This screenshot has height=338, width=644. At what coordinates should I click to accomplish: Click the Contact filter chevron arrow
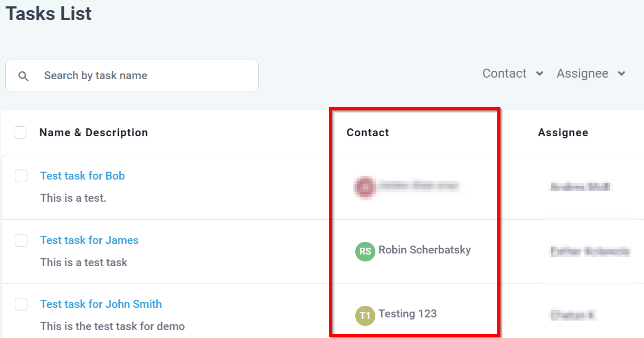(x=539, y=74)
